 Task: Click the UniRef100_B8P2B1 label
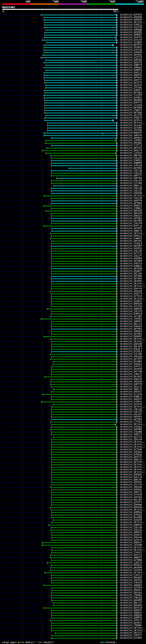(131, 156)
